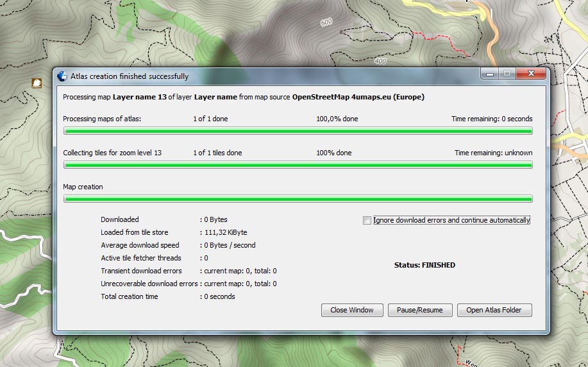Click the 'Total creation time' label
588x367 pixels.
pos(129,296)
